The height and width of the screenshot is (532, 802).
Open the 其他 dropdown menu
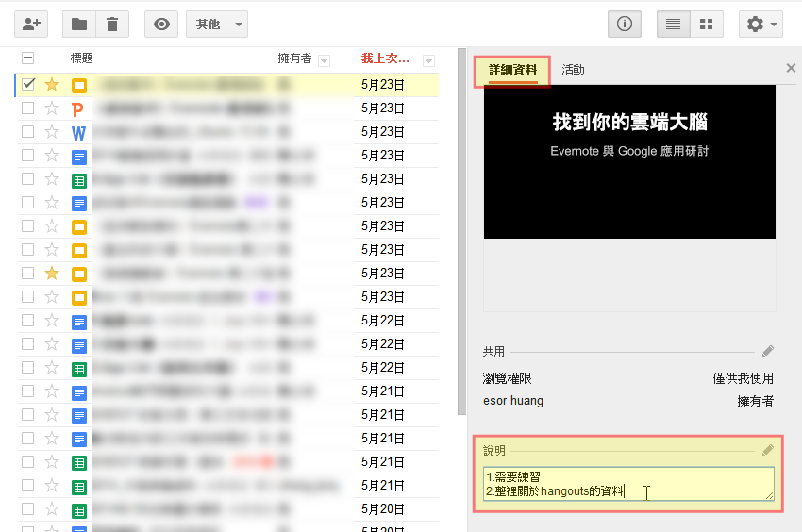(217, 24)
